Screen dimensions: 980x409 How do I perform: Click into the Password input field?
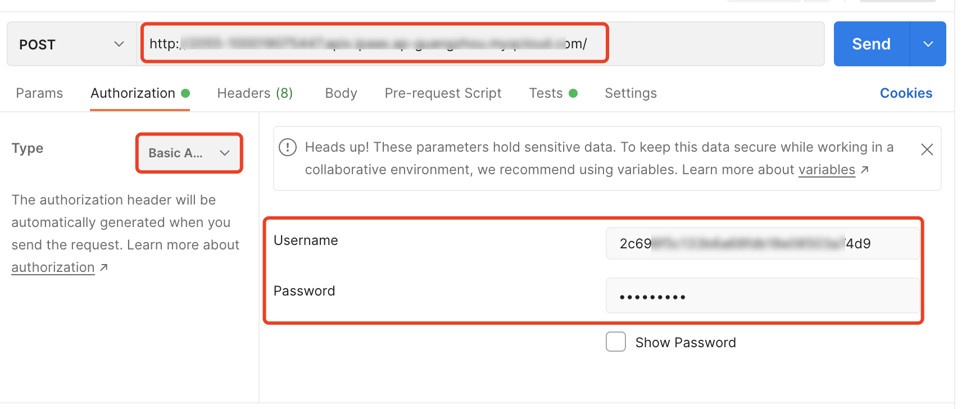pyautogui.click(x=763, y=296)
